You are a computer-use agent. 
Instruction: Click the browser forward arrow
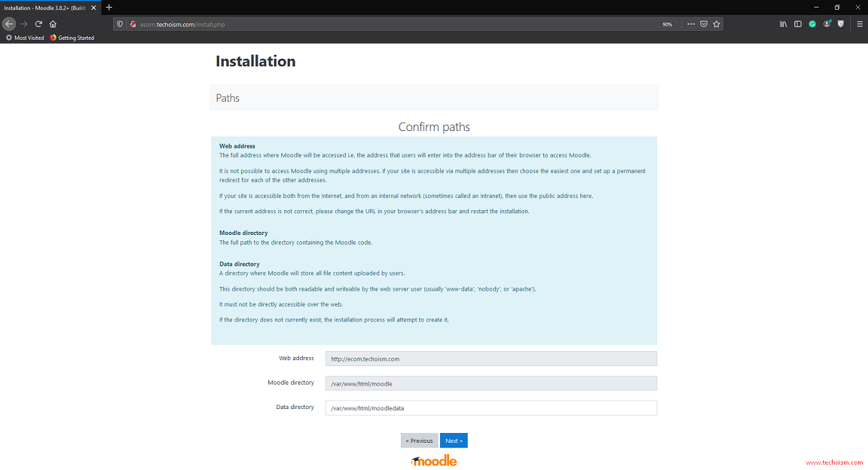[x=24, y=24]
